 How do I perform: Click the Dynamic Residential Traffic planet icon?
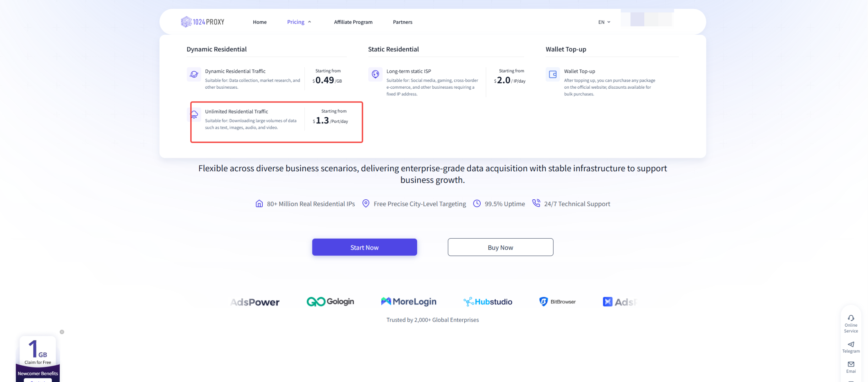coord(194,74)
